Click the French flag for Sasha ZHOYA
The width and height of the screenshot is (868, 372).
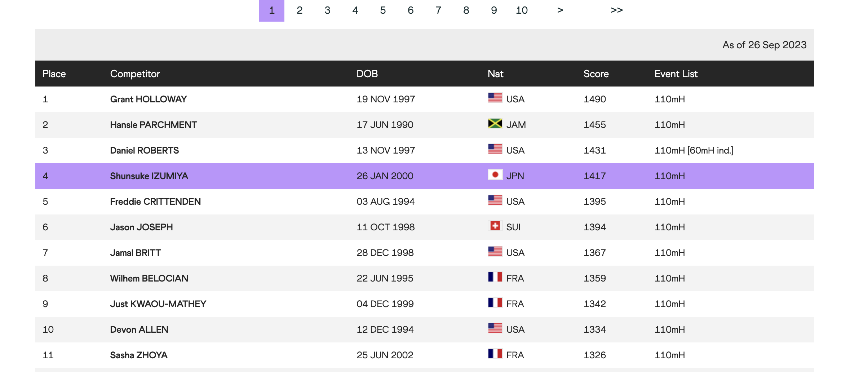[x=495, y=354]
